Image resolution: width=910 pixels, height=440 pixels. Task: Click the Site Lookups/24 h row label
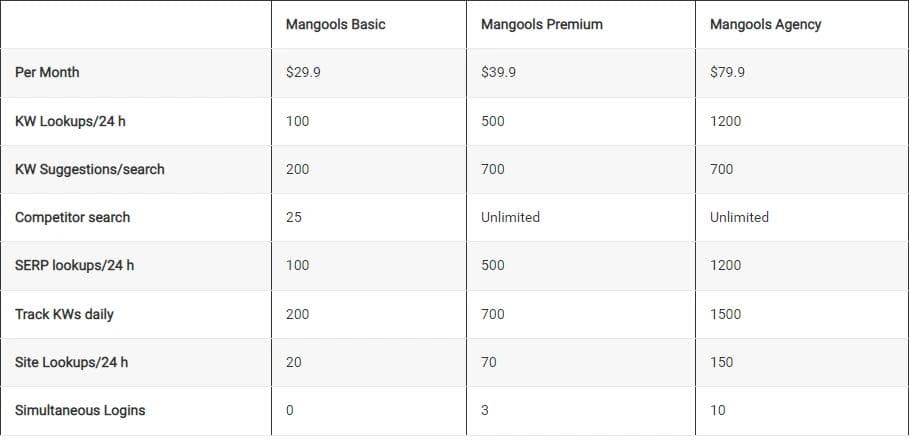[x=71, y=362]
